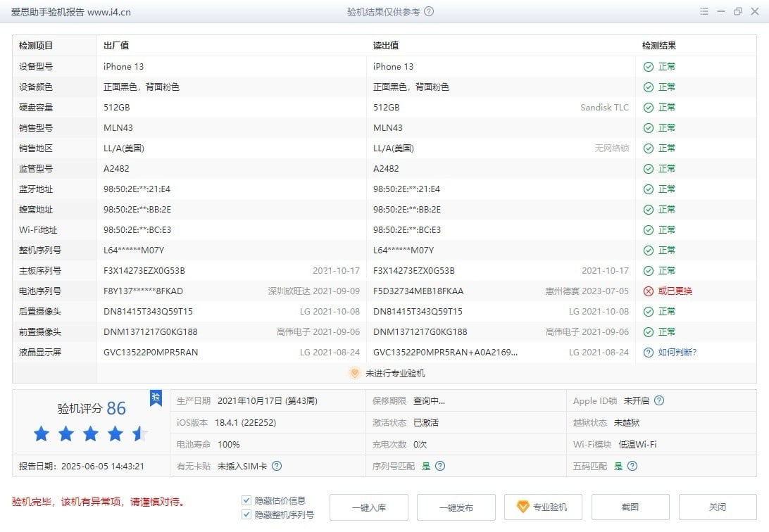The height and width of the screenshot is (532, 769).
Task: Click the 未越狱 jailbreak status
Action: 627,423
